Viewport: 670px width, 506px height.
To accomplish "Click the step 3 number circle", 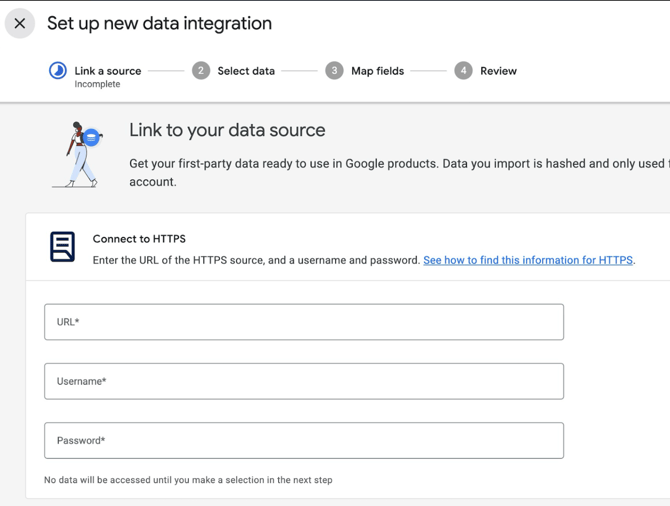I will tap(334, 70).
